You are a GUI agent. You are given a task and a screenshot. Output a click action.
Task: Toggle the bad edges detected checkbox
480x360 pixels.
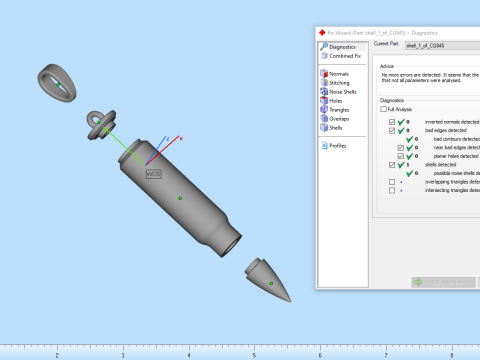392,130
